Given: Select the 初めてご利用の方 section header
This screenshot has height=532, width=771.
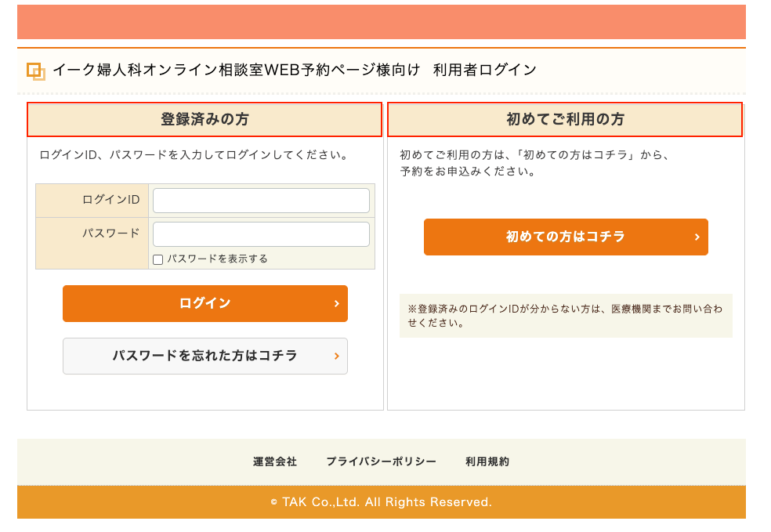Looking at the screenshot, I should (x=565, y=120).
